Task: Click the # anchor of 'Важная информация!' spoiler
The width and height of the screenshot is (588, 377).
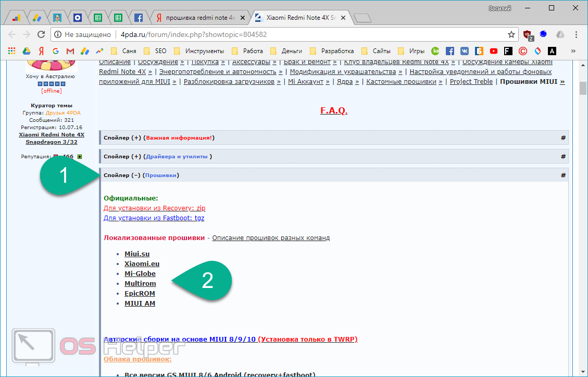Action: tap(563, 138)
